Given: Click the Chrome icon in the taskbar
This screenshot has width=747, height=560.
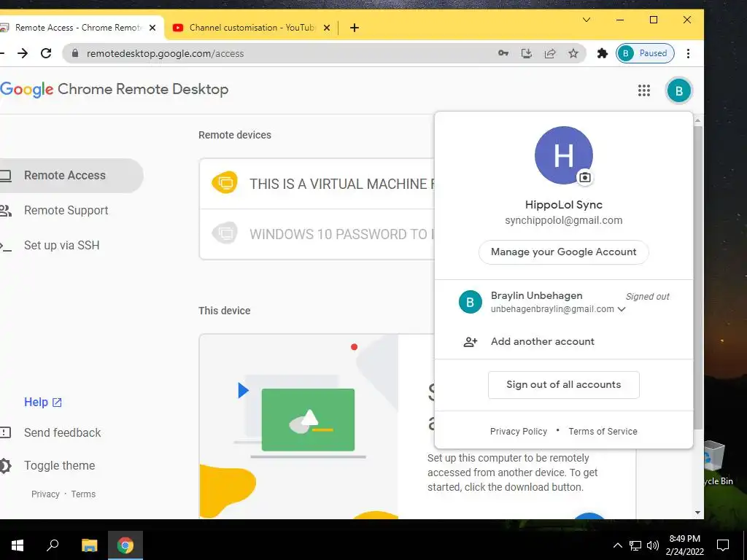Looking at the screenshot, I should 125,545.
